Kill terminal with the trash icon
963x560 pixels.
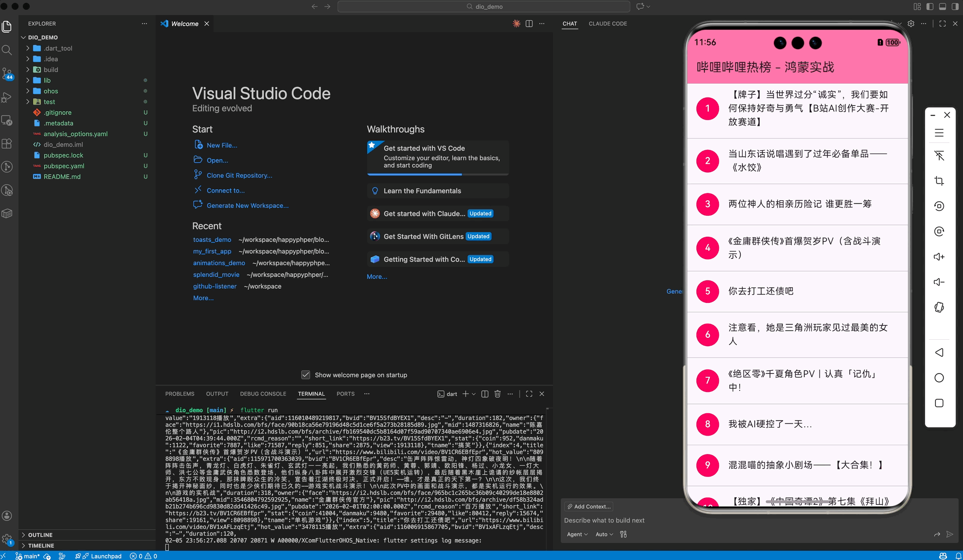[x=498, y=394]
